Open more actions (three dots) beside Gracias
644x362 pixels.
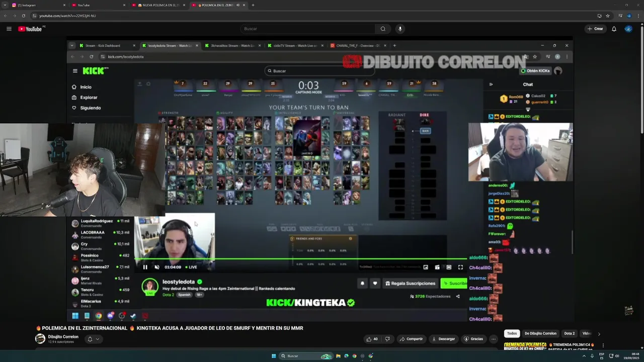(x=494, y=339)
